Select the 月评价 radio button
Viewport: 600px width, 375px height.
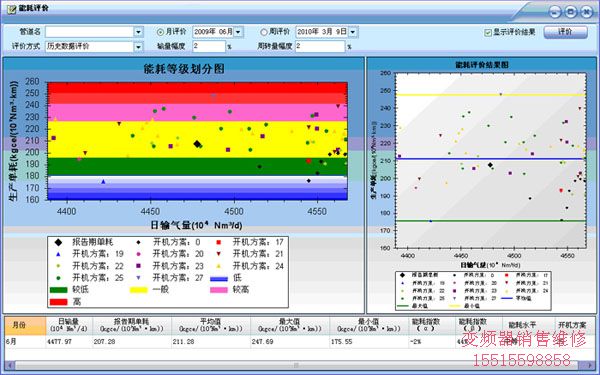click(x=161, y=32)
